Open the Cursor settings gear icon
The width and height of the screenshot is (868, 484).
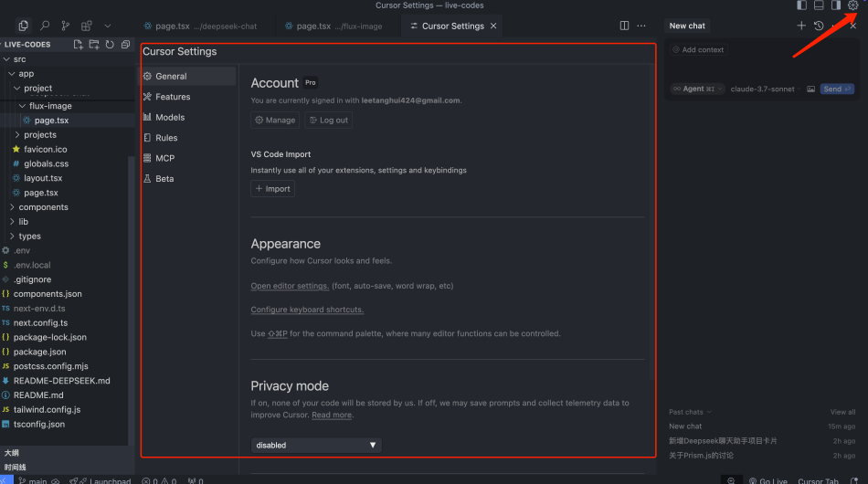pyautogui.click(x=853, y=5)
